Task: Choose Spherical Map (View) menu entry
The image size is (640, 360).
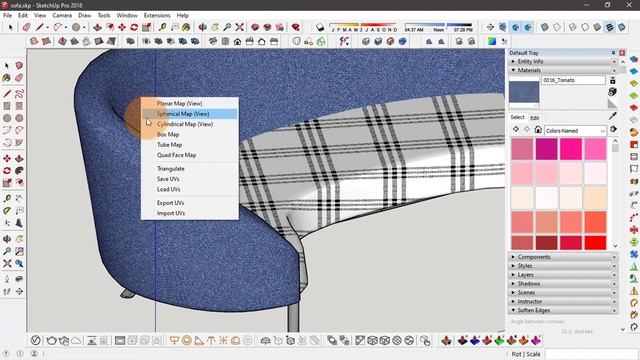Action: click(x=190, y=114)
